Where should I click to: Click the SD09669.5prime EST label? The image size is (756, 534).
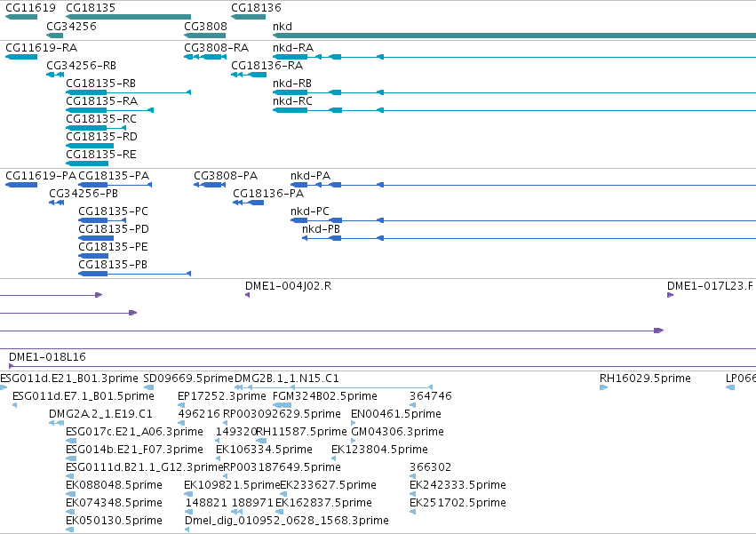(x=188, y=379)
